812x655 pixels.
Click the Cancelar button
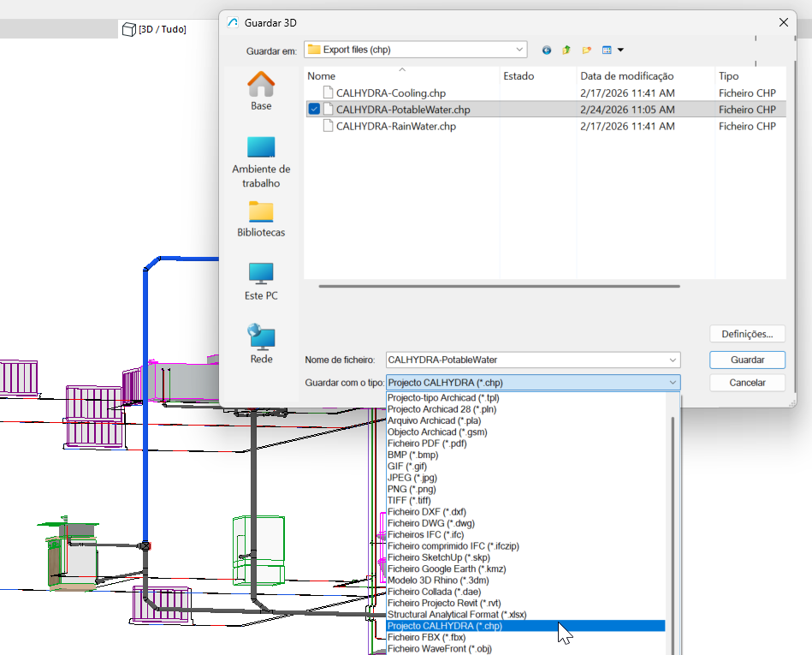pyautogui.click(x=747, y=383)
